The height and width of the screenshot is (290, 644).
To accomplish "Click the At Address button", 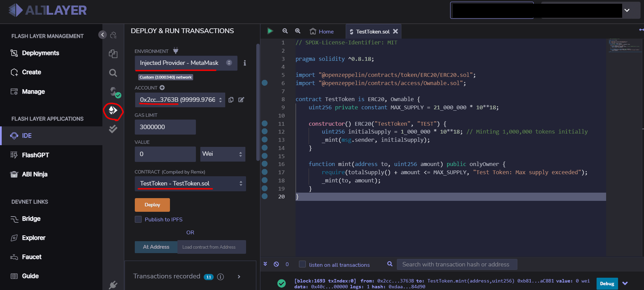I will click(156, 247).
